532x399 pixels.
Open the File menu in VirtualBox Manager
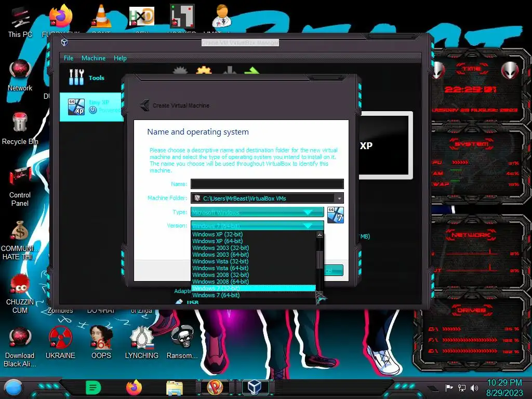69,58
